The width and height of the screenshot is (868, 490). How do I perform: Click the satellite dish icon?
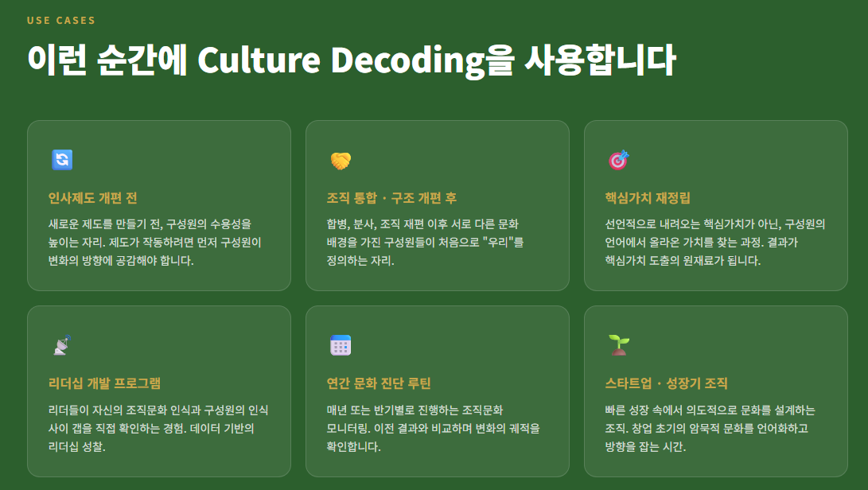click(62, 345)
